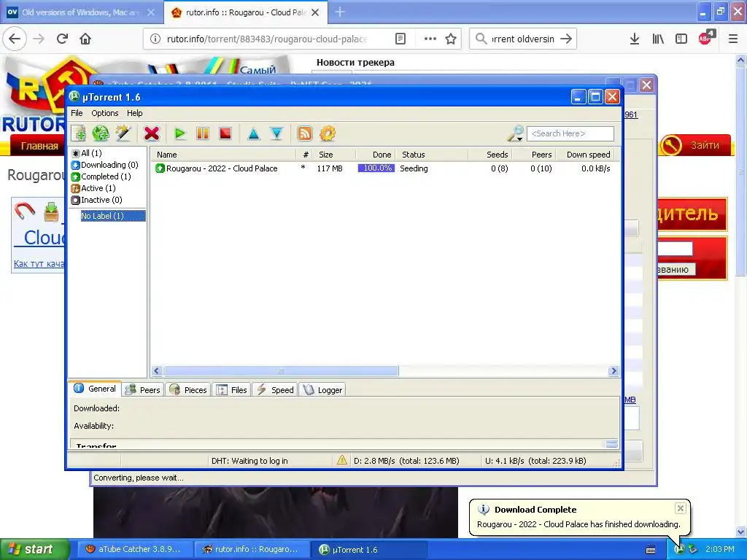
Task: Select All (1) category
Action: pyautogui.click(x=87, y=153)
